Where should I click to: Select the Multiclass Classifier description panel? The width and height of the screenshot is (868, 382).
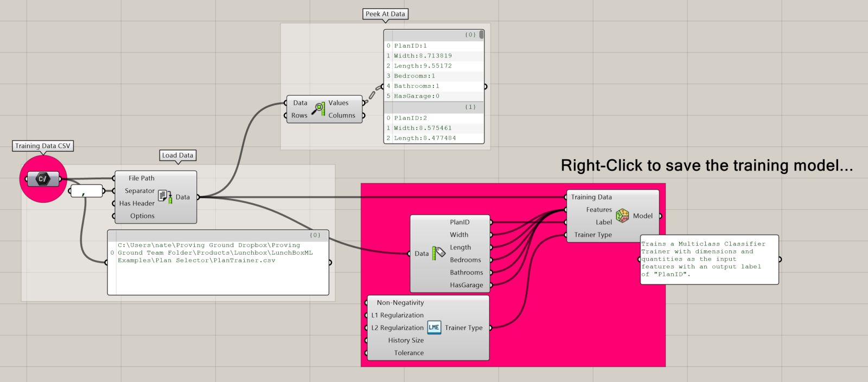click(x=709, y=259)
